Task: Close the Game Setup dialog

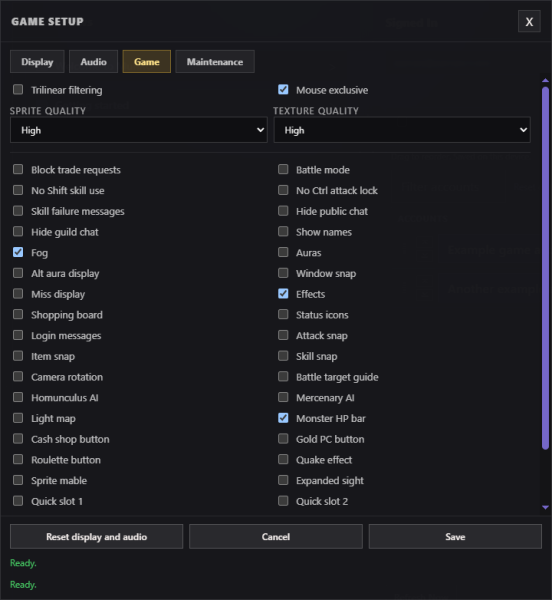Action: (529, 21)
